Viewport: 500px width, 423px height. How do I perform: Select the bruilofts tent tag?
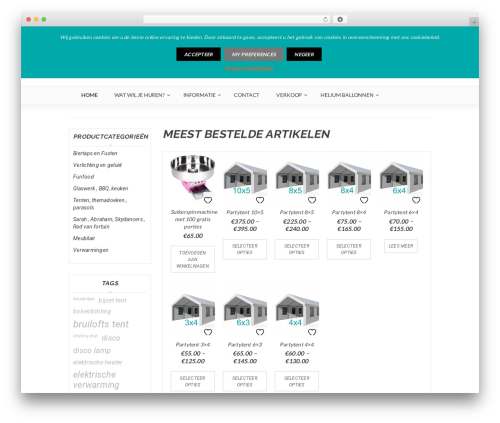coord(101,324)
